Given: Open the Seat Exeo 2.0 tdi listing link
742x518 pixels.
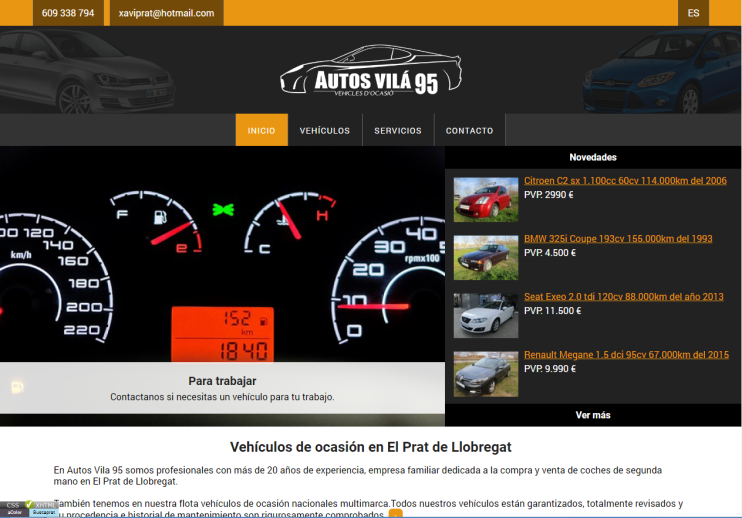Looking at the screenshot, I should (x=624, y=297).
